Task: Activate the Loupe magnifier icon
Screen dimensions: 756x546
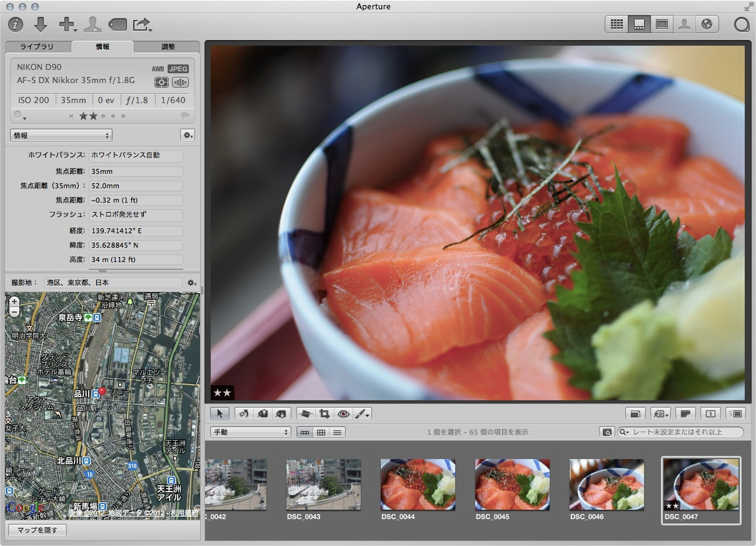Action: (x=741, y=24)
